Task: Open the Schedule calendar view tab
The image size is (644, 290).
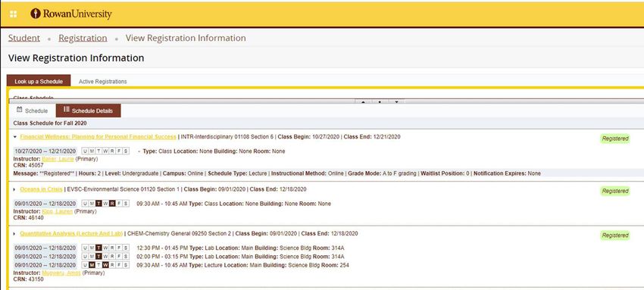Action: (33, 111)
